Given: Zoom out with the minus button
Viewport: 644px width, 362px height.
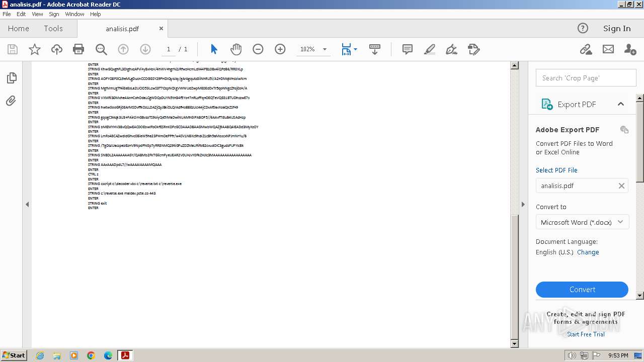Looking at the screenshot, I should tap(258, 49).
